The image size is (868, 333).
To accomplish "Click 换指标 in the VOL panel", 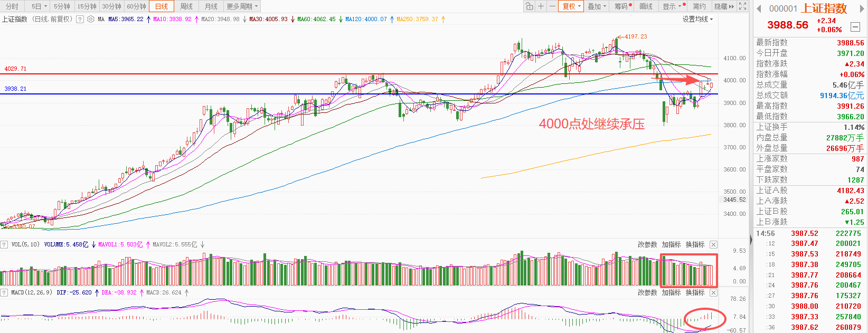I will click(695, 244).
